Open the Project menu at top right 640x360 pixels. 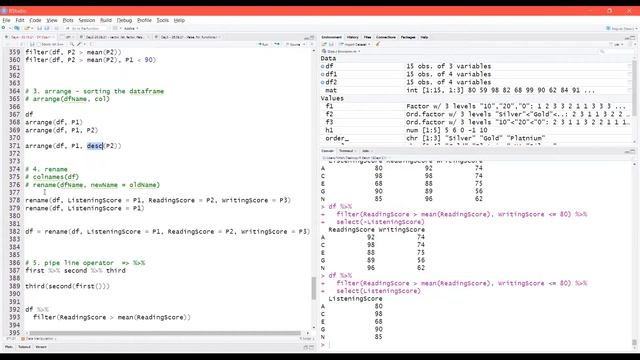[x=621, y=29]
